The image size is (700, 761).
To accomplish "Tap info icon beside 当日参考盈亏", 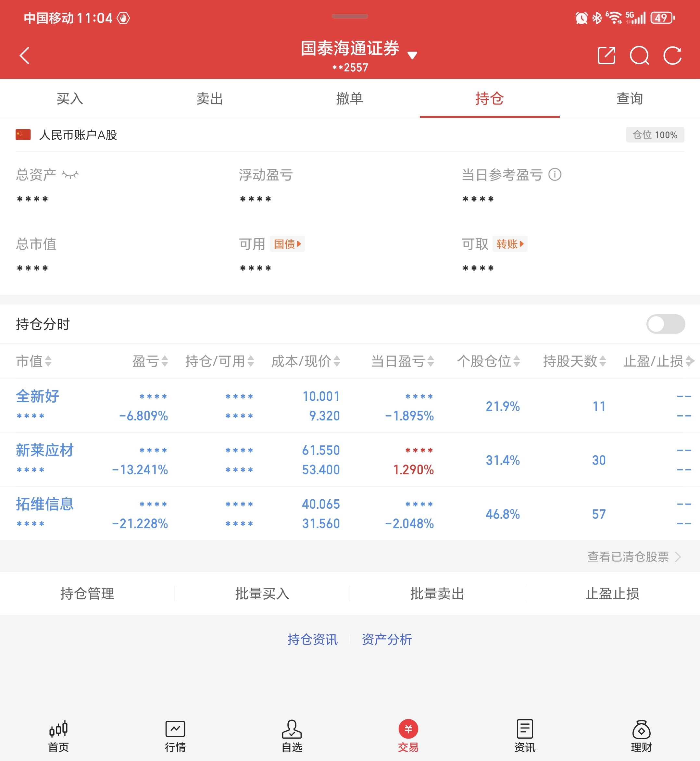I will [x=555, y=175].
